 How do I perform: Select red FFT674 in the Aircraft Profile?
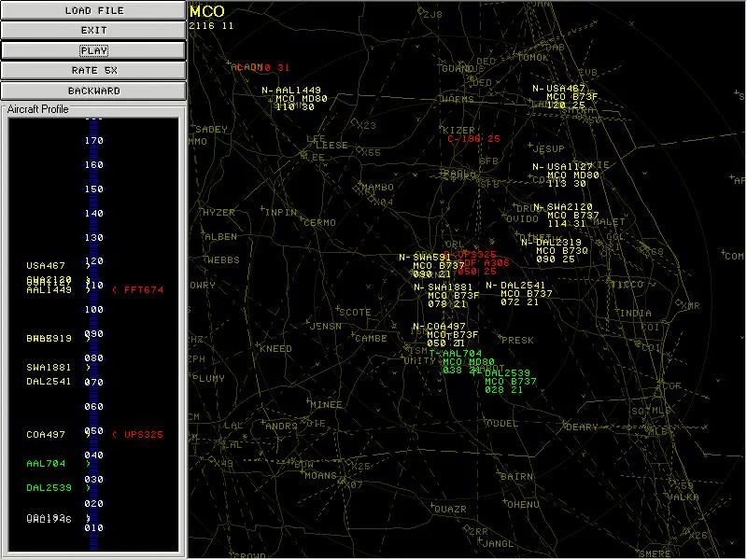pyautogui.click(x=144, y=289)
